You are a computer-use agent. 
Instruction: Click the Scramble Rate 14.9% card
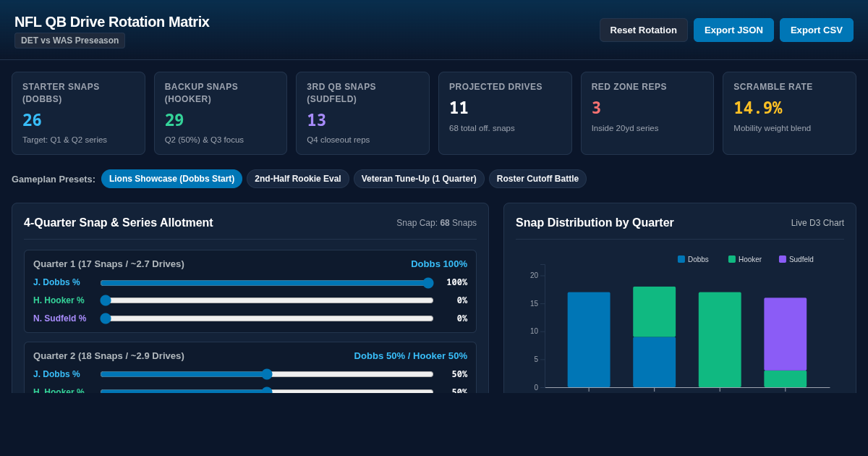click(x=789, y=113)
